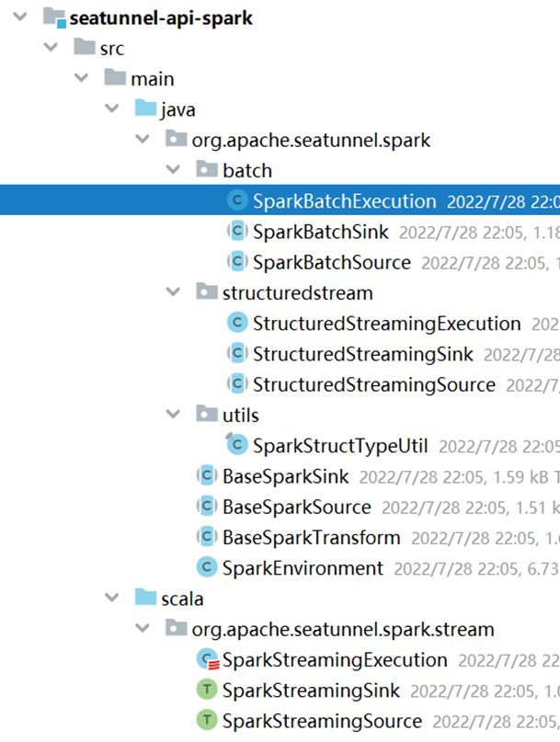The image size is (560, 742).
Task: Collapse the batch package node
Action: pos(173,169)
